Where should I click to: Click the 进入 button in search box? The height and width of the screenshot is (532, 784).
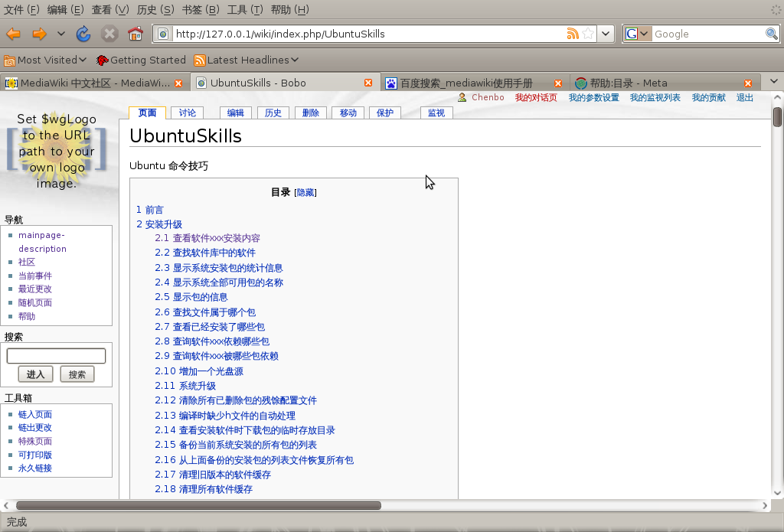click(x=35, y=374)
